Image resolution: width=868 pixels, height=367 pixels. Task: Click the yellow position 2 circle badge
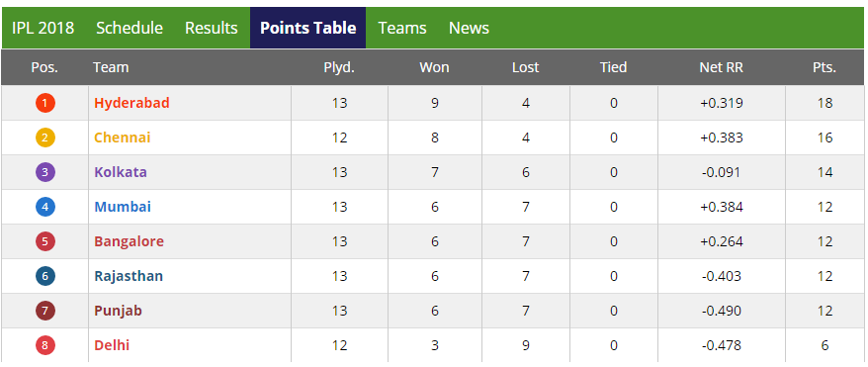[44, 138]
